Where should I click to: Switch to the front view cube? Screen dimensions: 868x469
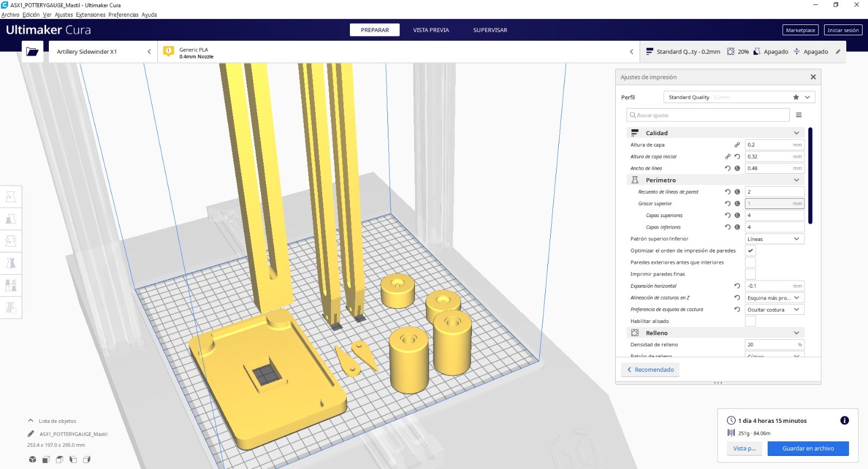tap(46, 459)
